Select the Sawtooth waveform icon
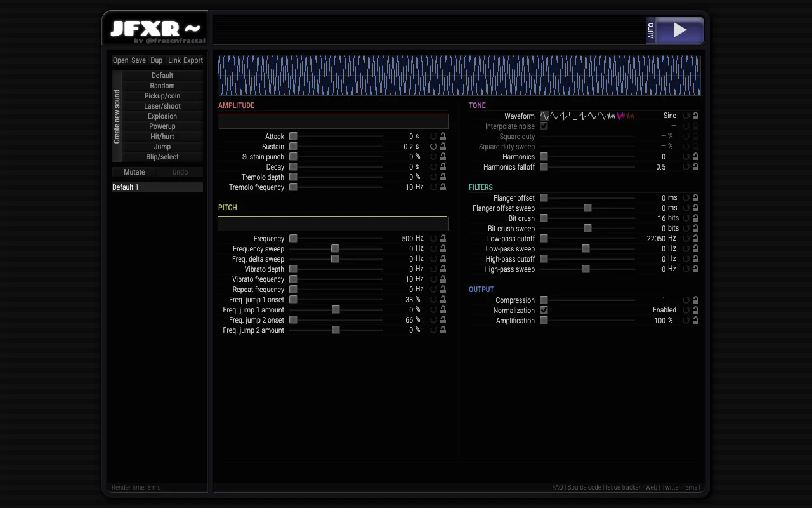 coord(563,116)
